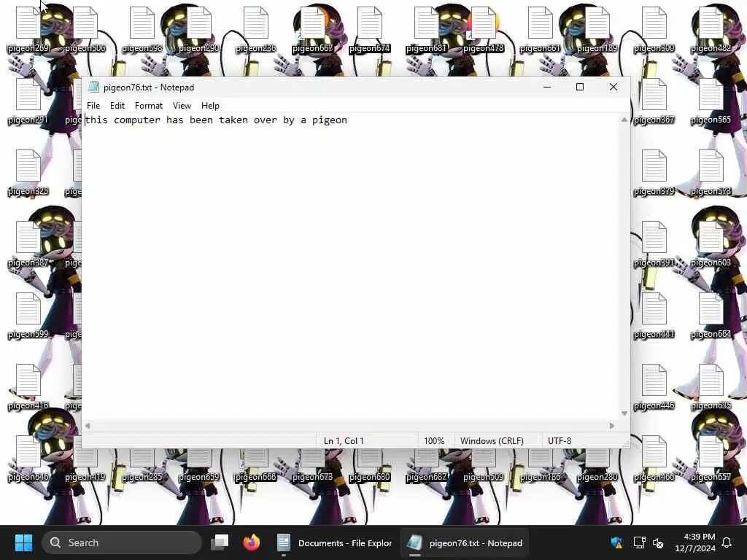Select the pigeon387 desktop file
The image size is (747, 560).
tap(28, 244)
